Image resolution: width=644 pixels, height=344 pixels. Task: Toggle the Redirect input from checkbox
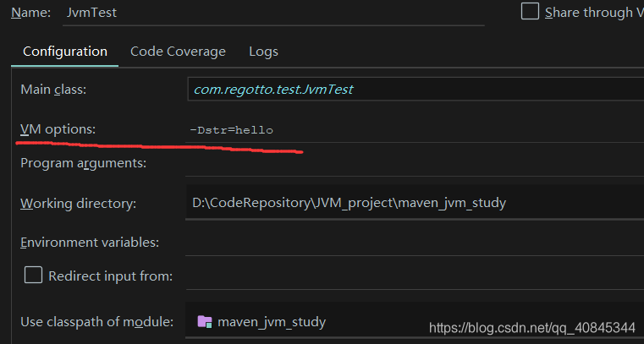pyautogui.click(x=33, y=275)
